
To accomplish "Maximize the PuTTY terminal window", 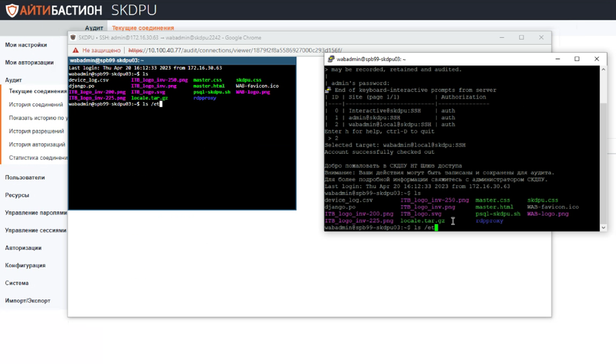I will pos(577,59).
